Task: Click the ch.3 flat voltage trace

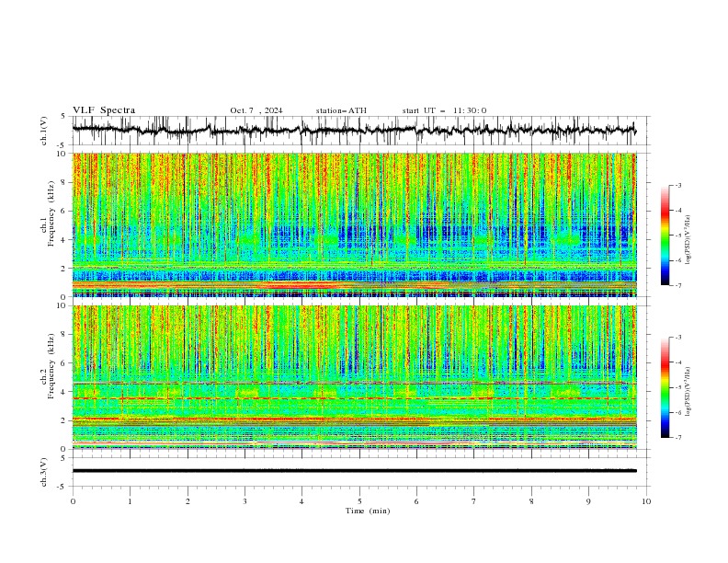Action: (355, 471)
